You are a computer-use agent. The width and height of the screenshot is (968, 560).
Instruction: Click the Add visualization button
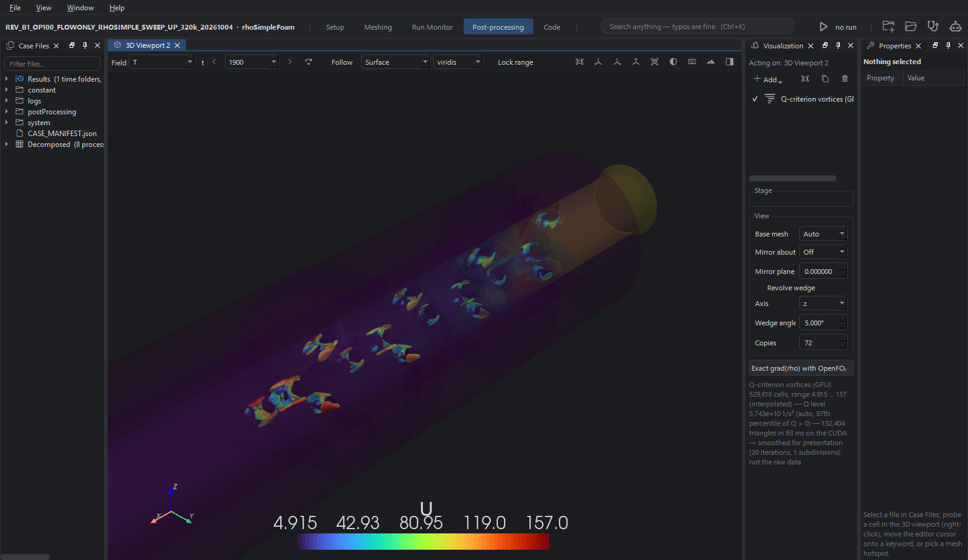click(768, 79)
